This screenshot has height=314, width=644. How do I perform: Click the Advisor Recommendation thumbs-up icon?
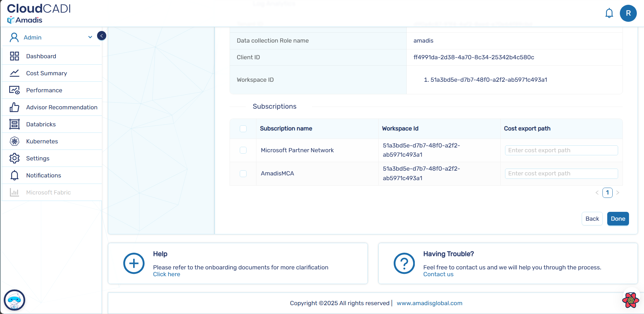[14, 107]
